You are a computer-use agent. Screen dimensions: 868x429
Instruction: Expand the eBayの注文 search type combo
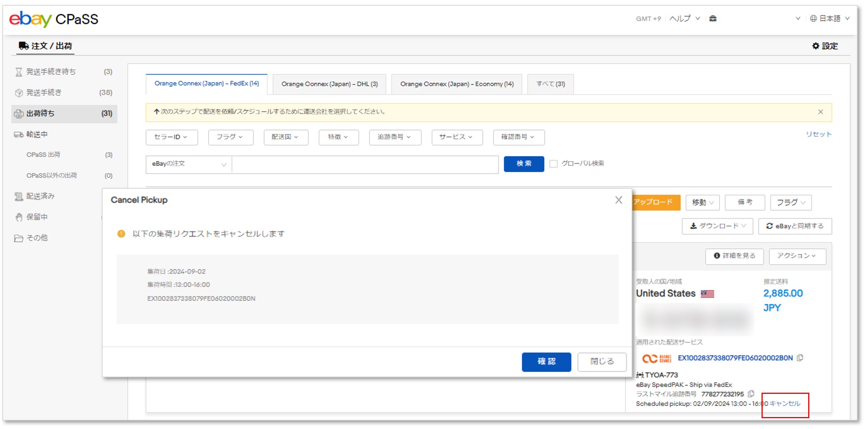(189, 164)
